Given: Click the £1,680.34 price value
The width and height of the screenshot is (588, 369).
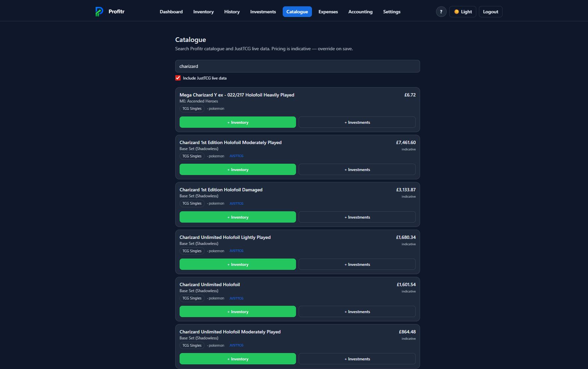Looking at the screenshot, I should [x=406, y=237].
